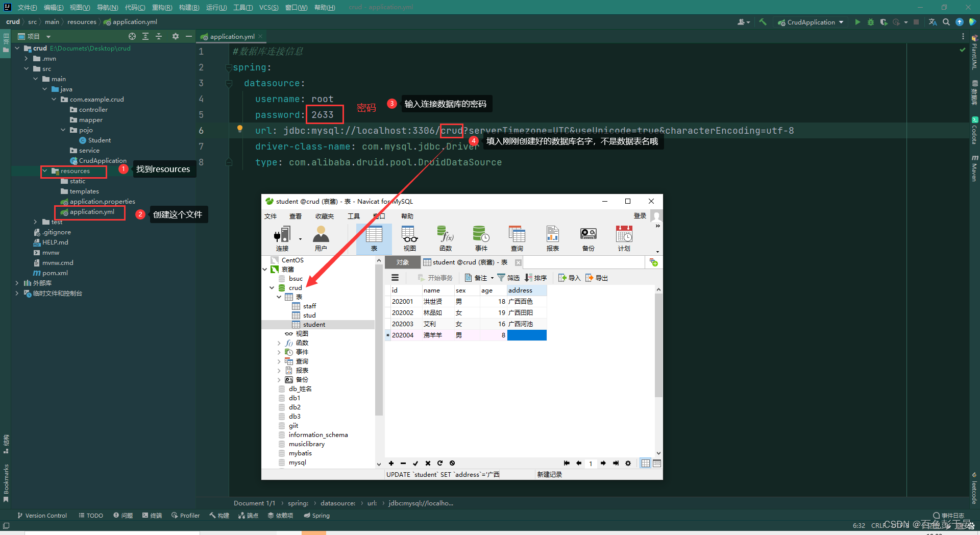Open Navicat 视图 view icon
The height and width of the screenshot is (535, 980).
(x=410, y=238)
